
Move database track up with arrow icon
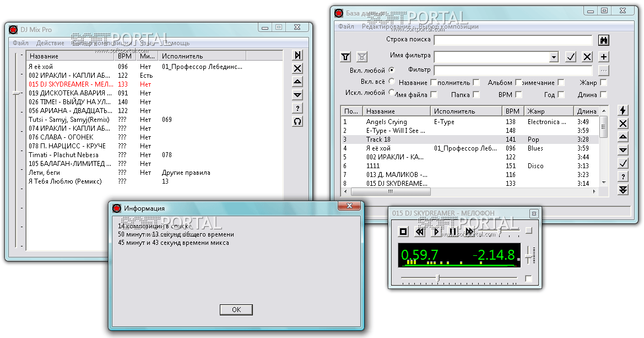click(623, 137)
